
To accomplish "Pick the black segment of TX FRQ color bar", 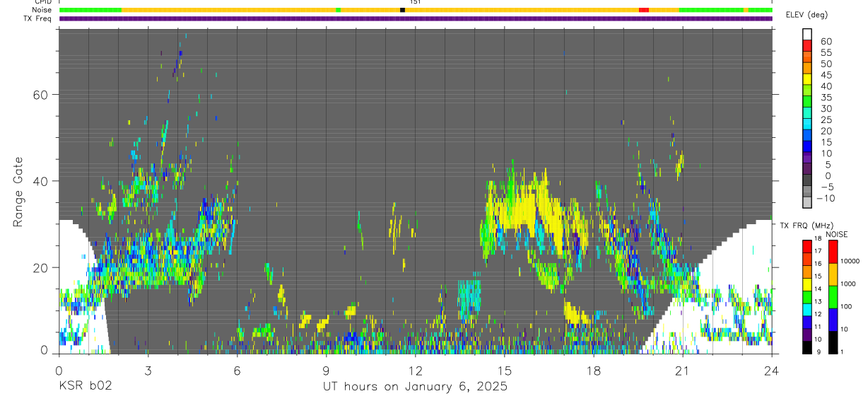I will pyautogui.click(x=807, y=347).
